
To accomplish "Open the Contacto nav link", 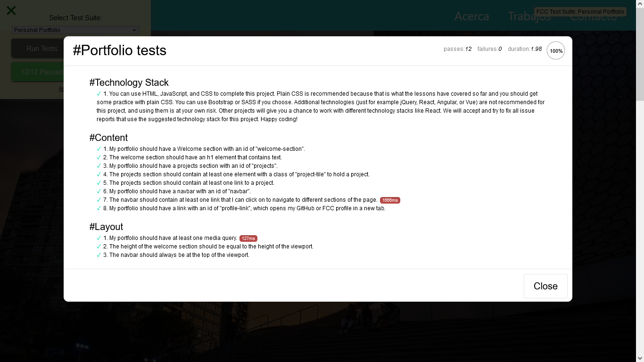I will pyautogui.click(x=593, y=16).
